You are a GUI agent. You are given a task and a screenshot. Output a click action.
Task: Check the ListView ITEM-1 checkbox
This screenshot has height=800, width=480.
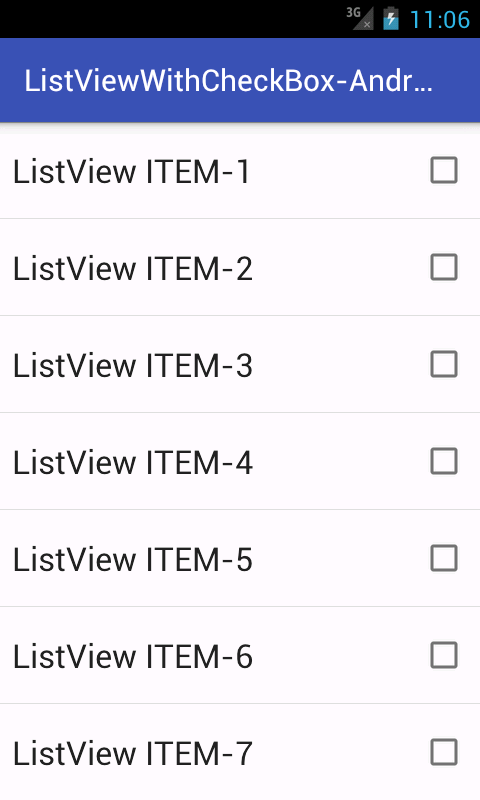pyautogui.click(x=444, y=170)
